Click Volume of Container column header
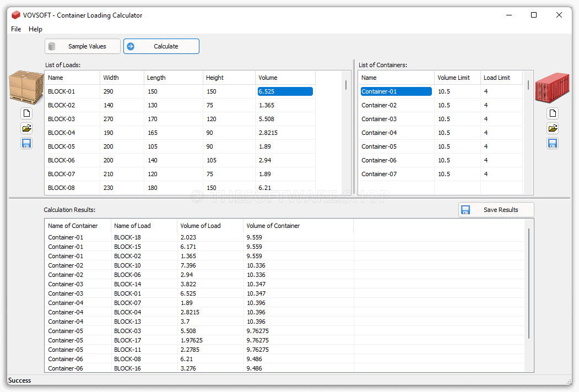 (x=299, y=226)
